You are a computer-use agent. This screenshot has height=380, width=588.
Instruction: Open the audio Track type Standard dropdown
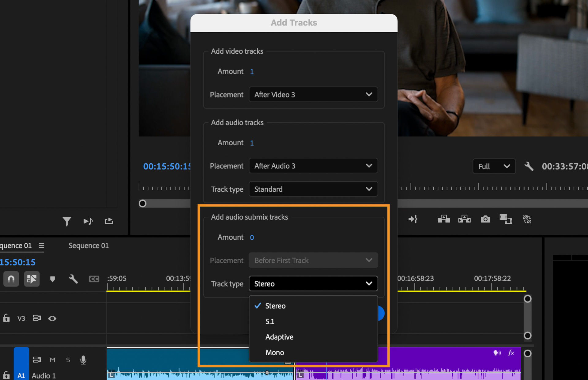(x=313, y=189)
